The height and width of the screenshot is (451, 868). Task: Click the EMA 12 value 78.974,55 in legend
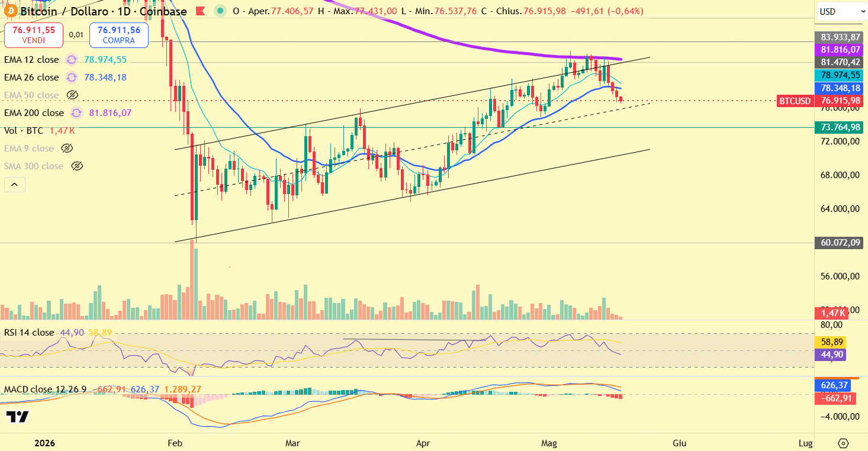pyautogui.click(x=105, y=60)
